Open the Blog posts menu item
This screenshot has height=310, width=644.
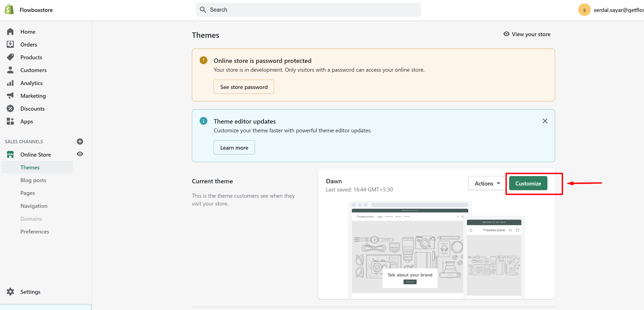tap(33, 180)
